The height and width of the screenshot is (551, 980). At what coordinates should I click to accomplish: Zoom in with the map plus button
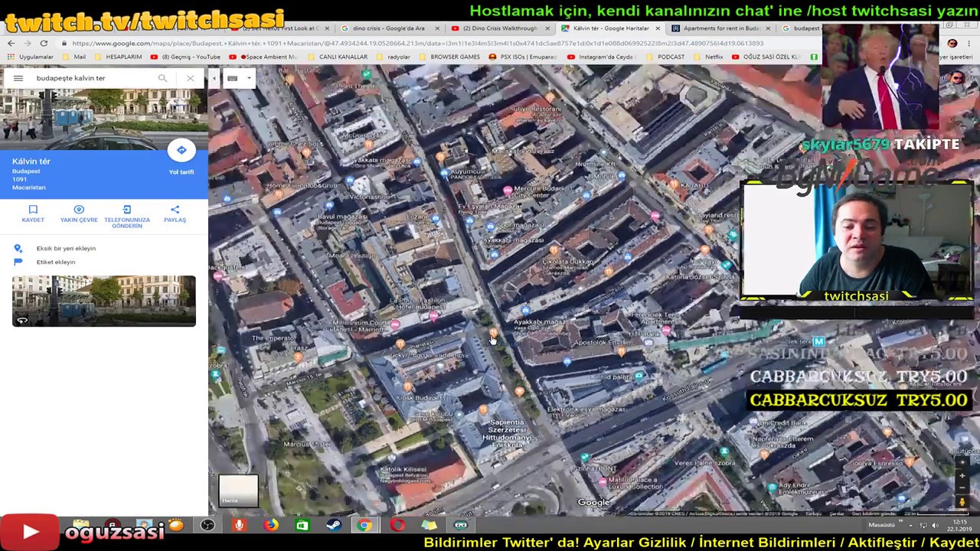962,475
